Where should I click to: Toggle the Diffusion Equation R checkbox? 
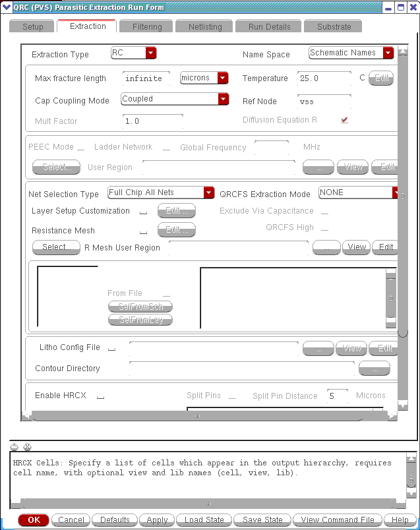pyautogui.click(x=344, y=120)
